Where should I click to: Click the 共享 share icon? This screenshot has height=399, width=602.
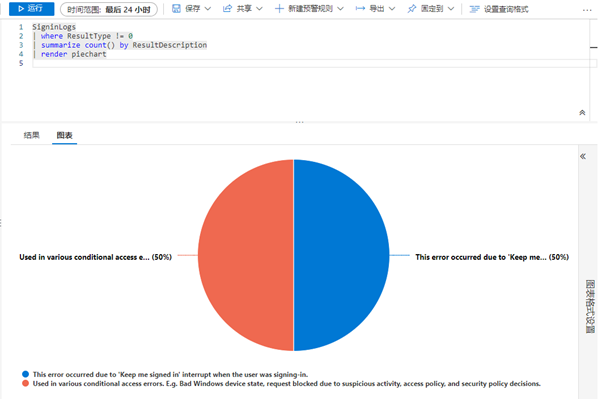(227, 8)
